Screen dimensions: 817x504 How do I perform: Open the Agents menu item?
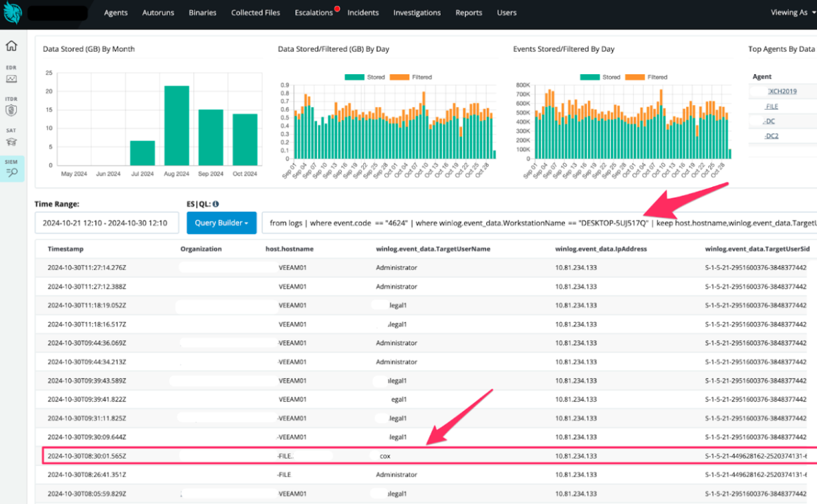[116, 13]
